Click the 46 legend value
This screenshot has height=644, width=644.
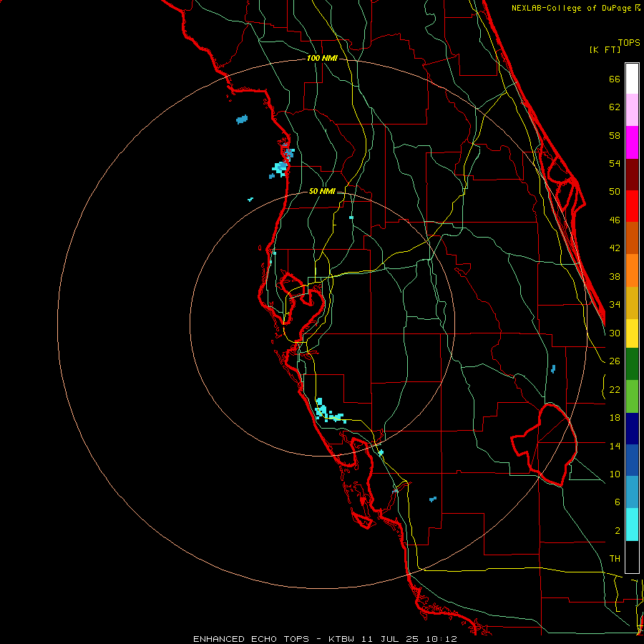(x=615, y=220)
